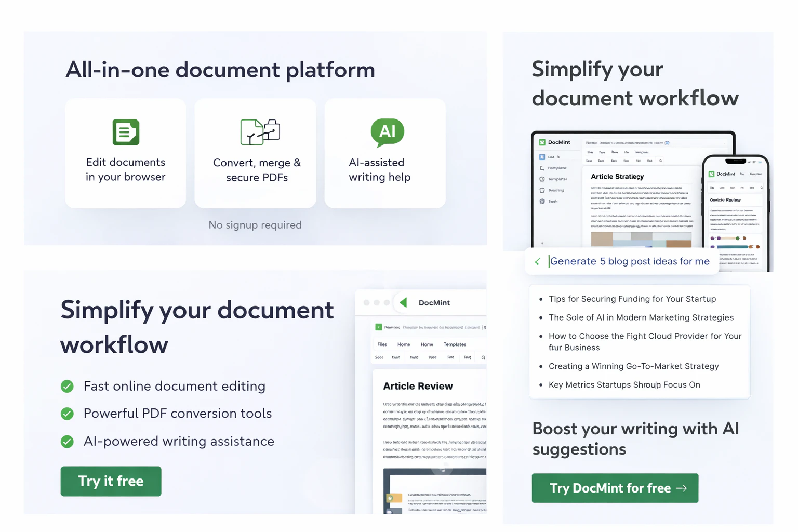Click the Article Strategy heading on the laptop
Image resolution: width=798 pixels, height=532 pixels.
point(617,177)
